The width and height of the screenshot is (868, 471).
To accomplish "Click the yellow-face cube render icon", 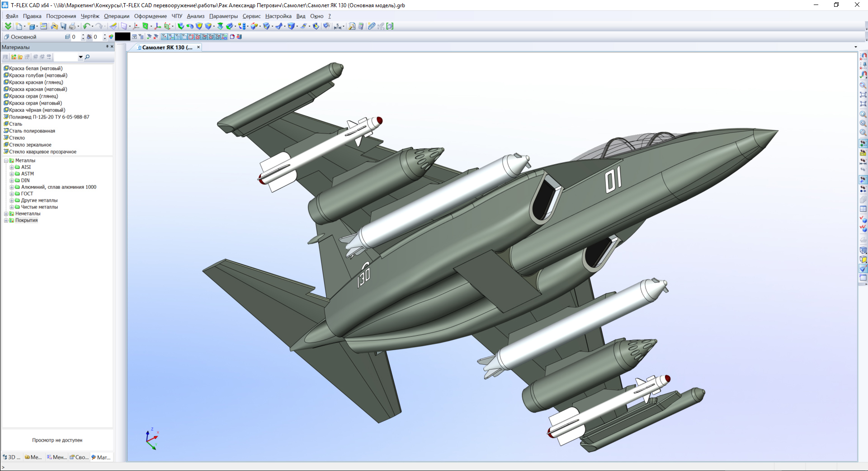I will click(863, 260).
